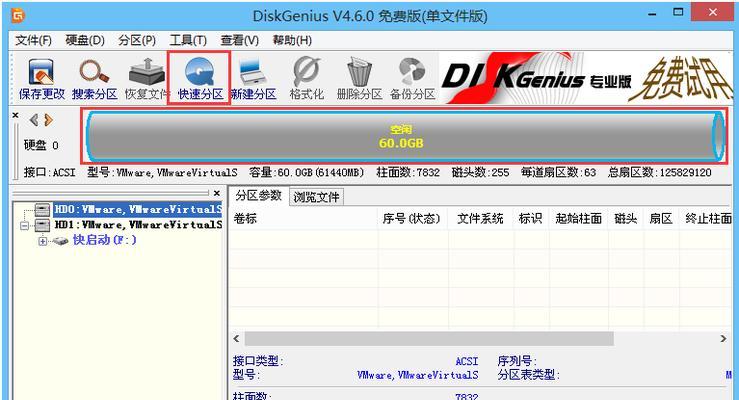The width and height of the screenshot is (739, 400).
Task: Select the 搜索分区 search partition tool
Action: click(94, 79)
